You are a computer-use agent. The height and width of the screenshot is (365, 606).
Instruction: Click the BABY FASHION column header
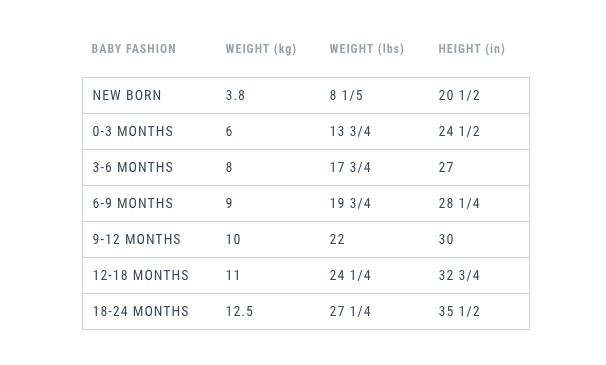tap(134, 49)
